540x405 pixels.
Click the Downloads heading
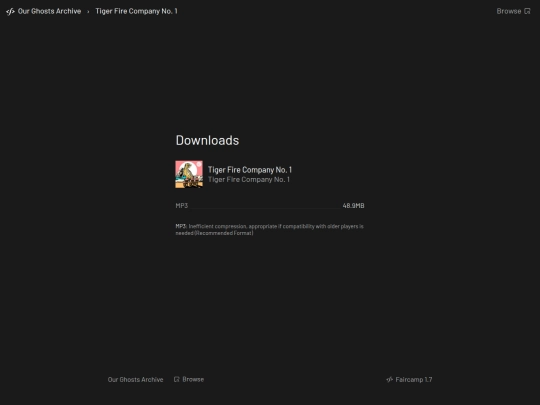[207, 140]
